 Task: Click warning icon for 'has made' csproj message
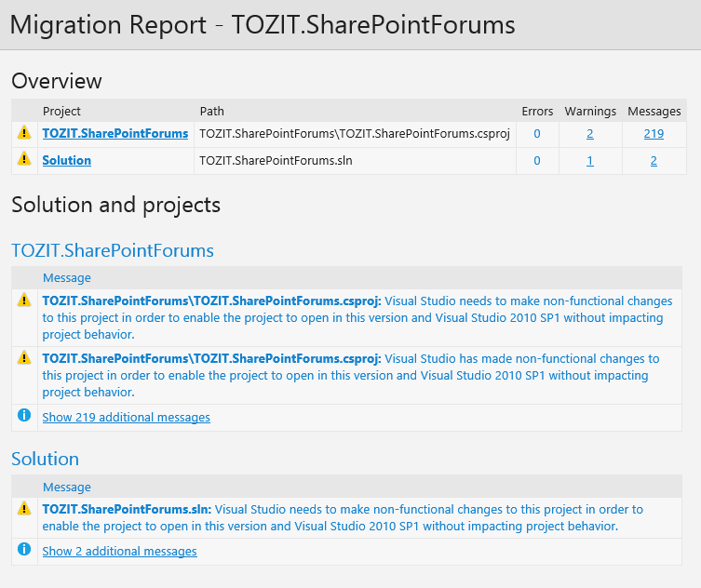click(24, 357)
